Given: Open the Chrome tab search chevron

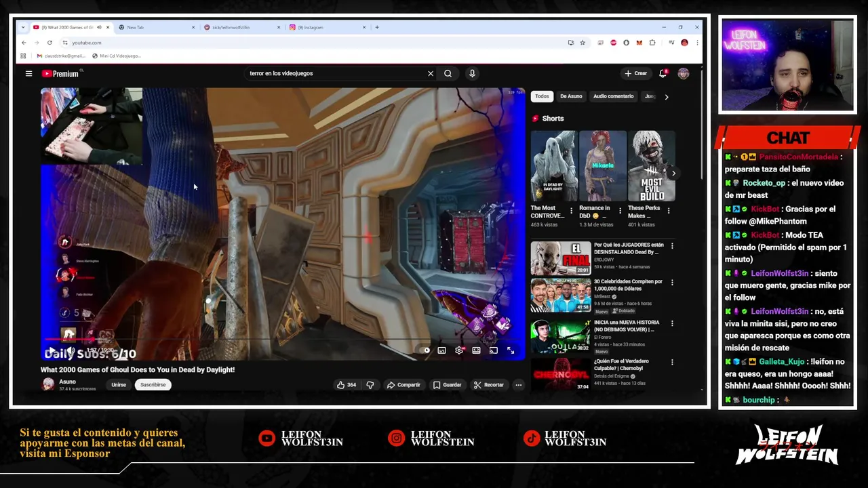Looking at the screenshot, I should 24,27.
